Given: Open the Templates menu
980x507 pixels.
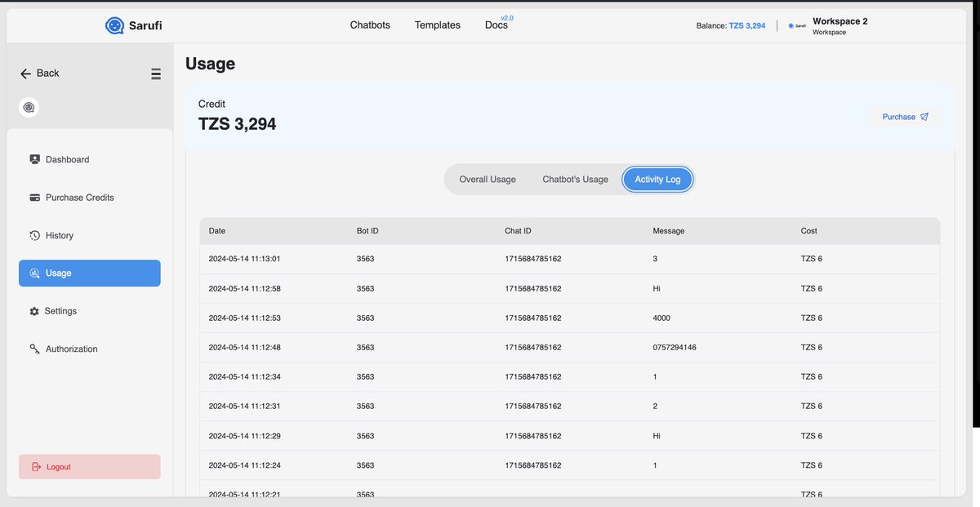Looking at the screenshot, I should pos(438,25).
